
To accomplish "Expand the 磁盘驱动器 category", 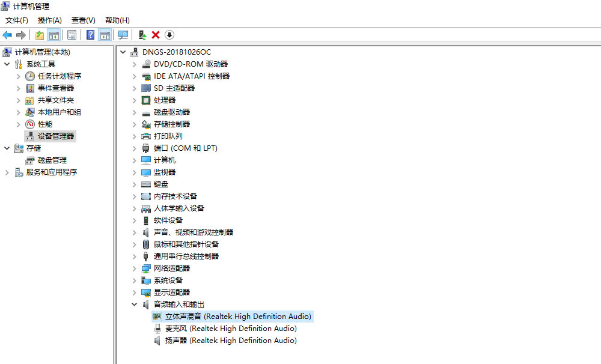I will point(134,112).
